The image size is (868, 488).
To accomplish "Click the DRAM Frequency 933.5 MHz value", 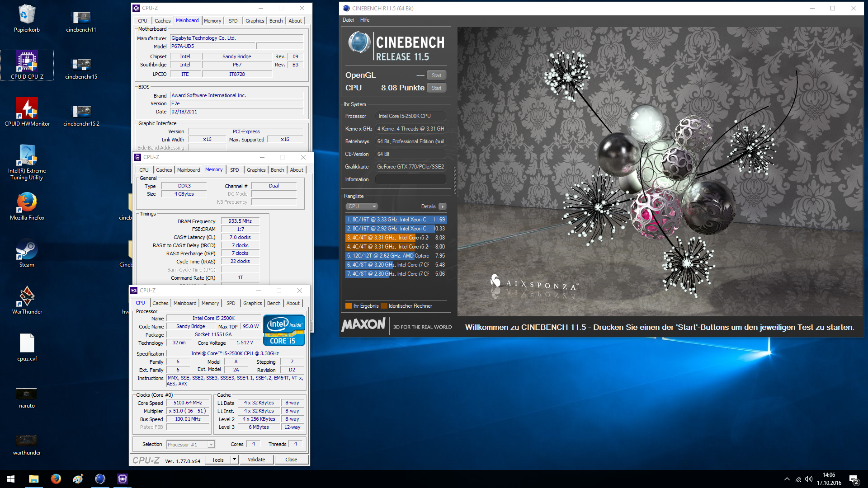I will [240, 221].
